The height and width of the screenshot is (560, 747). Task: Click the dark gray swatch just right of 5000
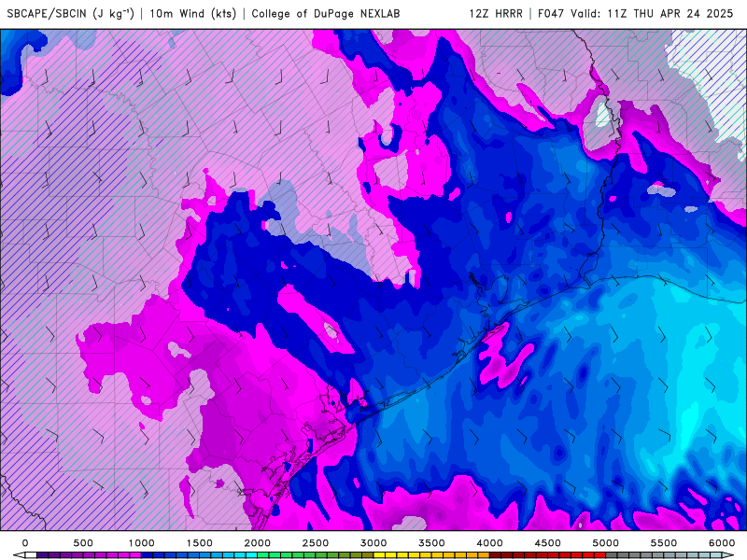coord(612,555)
